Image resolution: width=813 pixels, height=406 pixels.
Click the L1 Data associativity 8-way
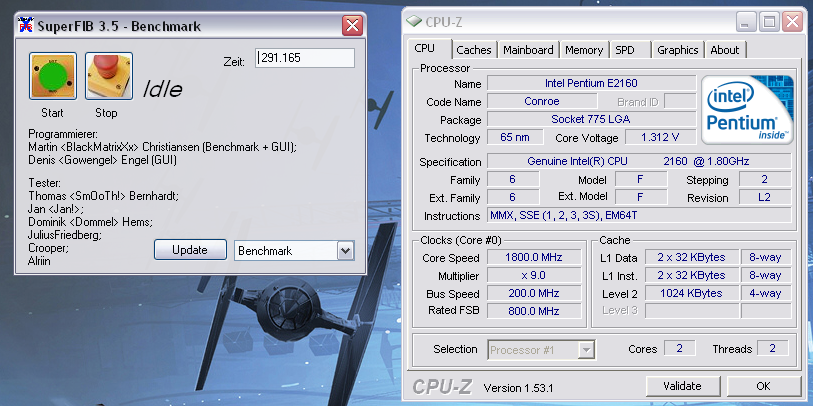(766, 257)
